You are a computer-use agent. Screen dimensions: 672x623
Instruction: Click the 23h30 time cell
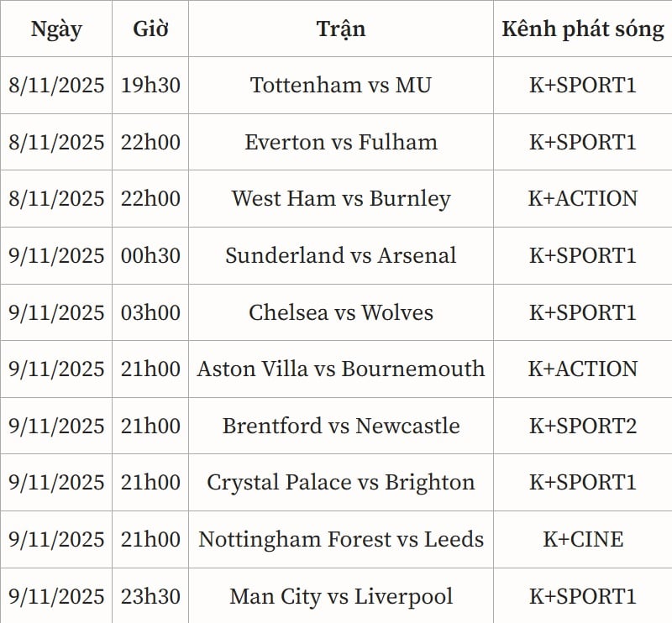pyautogui.click(x=150, y=597)
